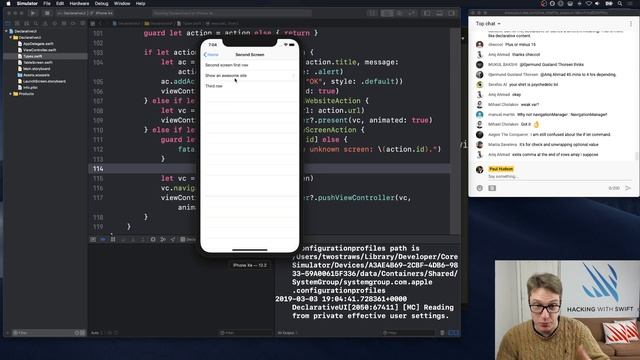The height and width of the screenshot is (360, 640).
Task: Collapse the DeclarativeUI project root
Action: click(x=6, y=31)
